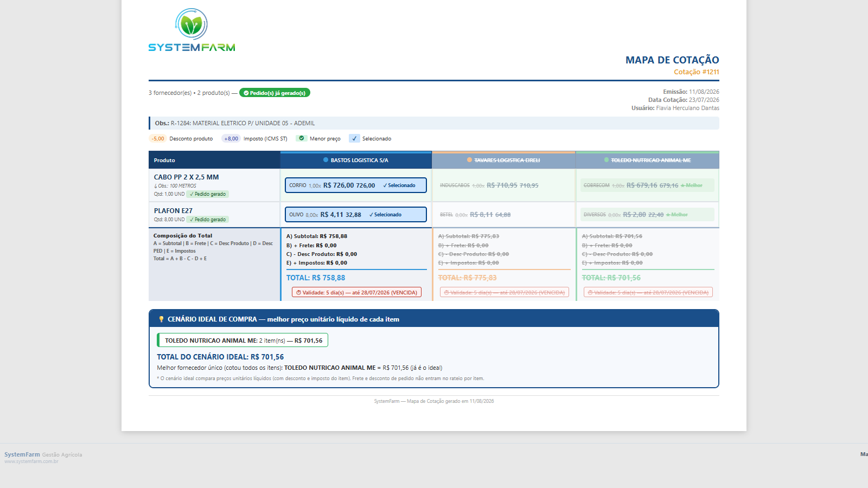
Task: Click the Data Cotação: 23/07/2026 line
Action: pyautogui.click(x=684, y=100)
